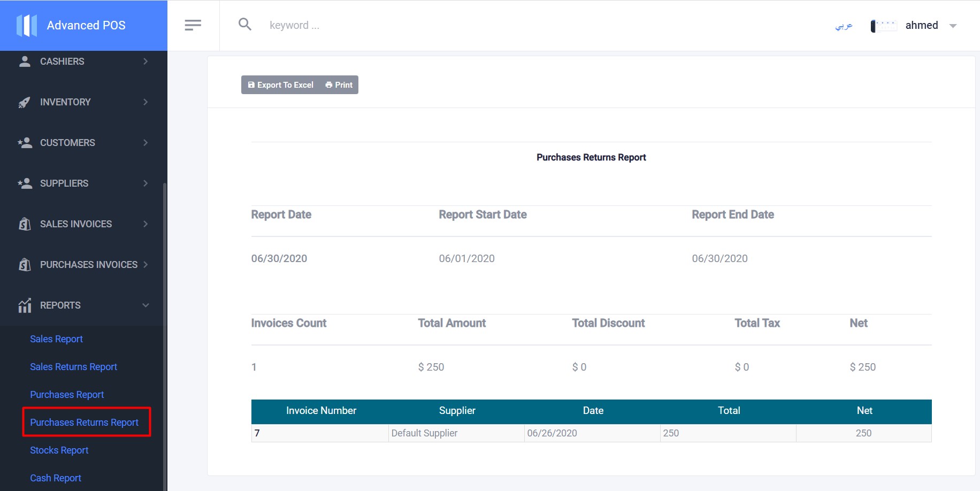Click the Inventory rocket icon
980x491 pixels.
click(25, 102)
